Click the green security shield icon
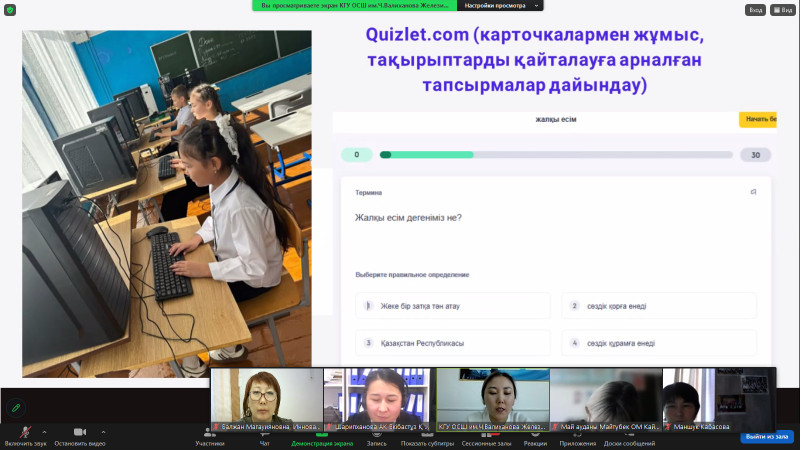This screenshot has height=450, width=800. pyautogui.click(x=16, y=408)
